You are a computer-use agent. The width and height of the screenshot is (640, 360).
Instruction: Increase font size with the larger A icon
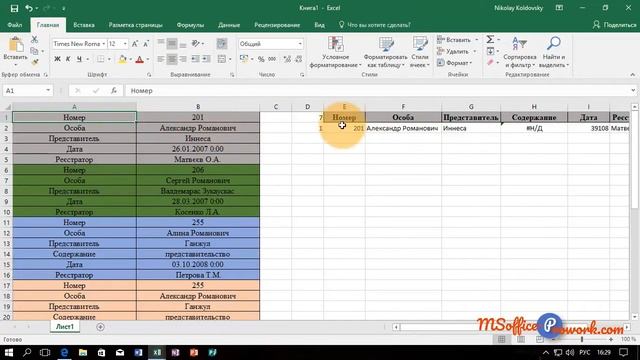point(135,44)
